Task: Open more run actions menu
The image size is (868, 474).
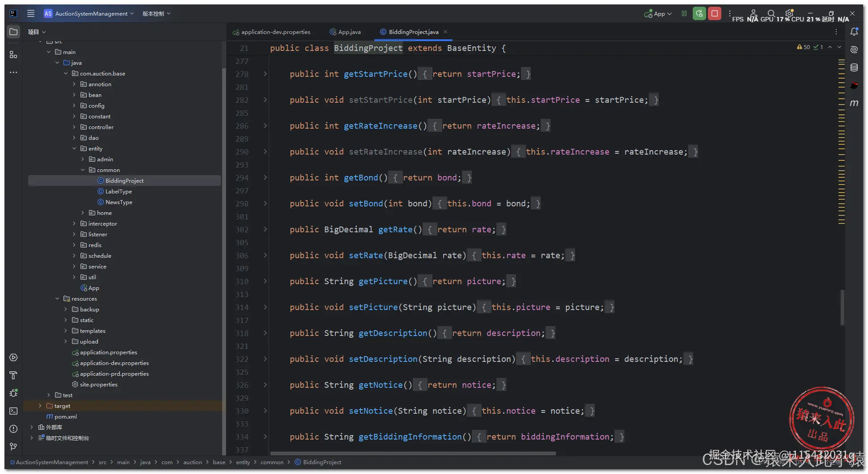Action: tap(730, 13)
